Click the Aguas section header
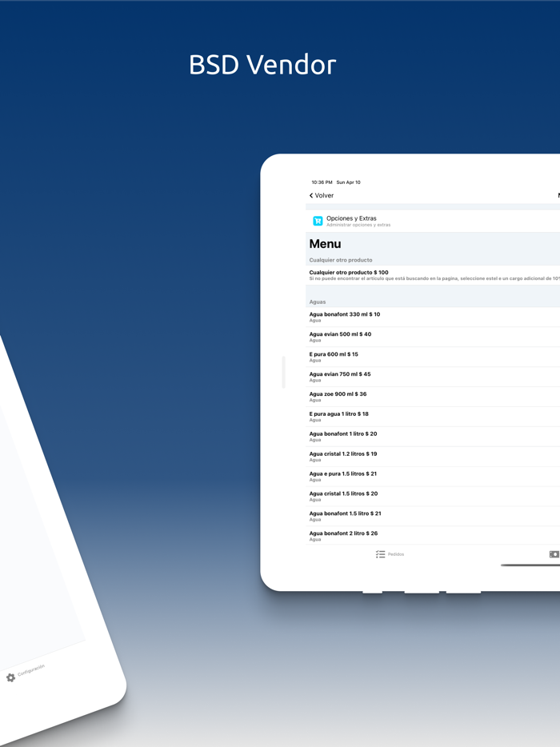Viewport: 560px width, 747px height. pos(318,302)
